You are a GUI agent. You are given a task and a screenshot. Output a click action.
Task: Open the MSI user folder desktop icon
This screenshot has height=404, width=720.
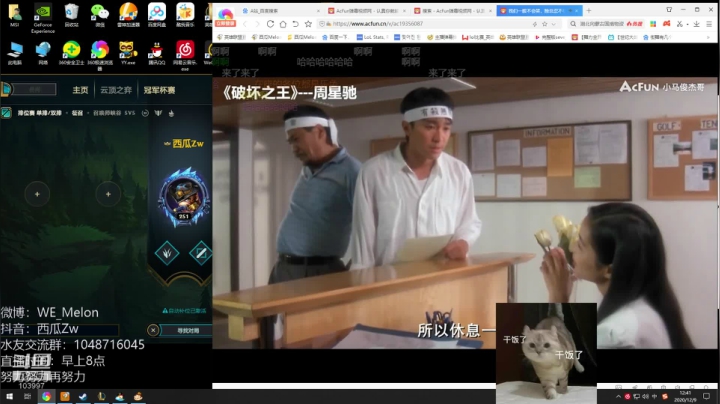15,15
